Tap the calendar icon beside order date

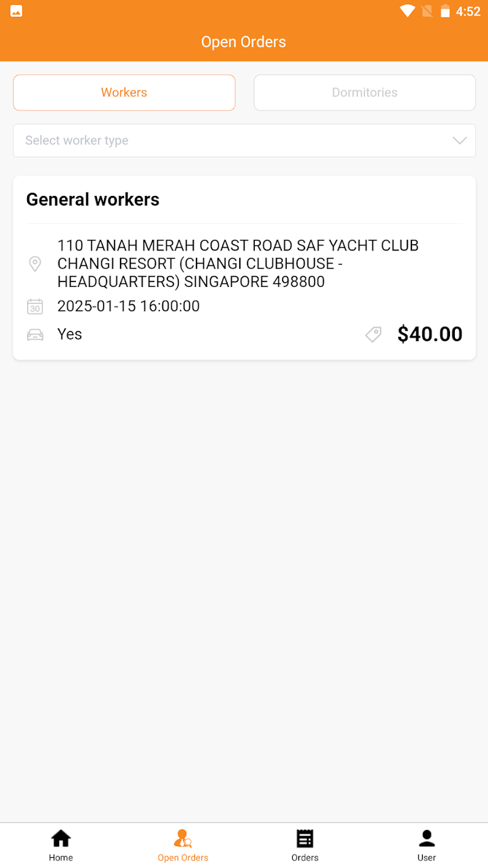point(35,306)
